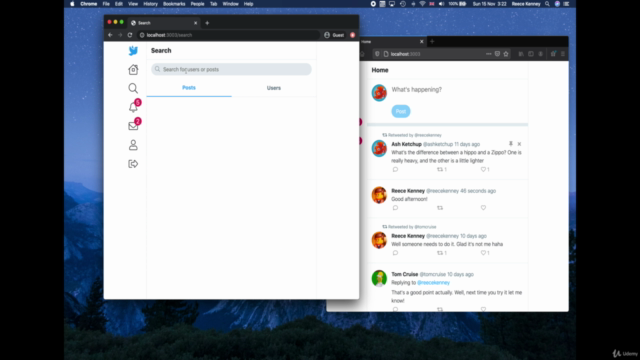Open Spotlight search in menu bar
The width and height of the screenshot is (640, 360).
(547, 4)
